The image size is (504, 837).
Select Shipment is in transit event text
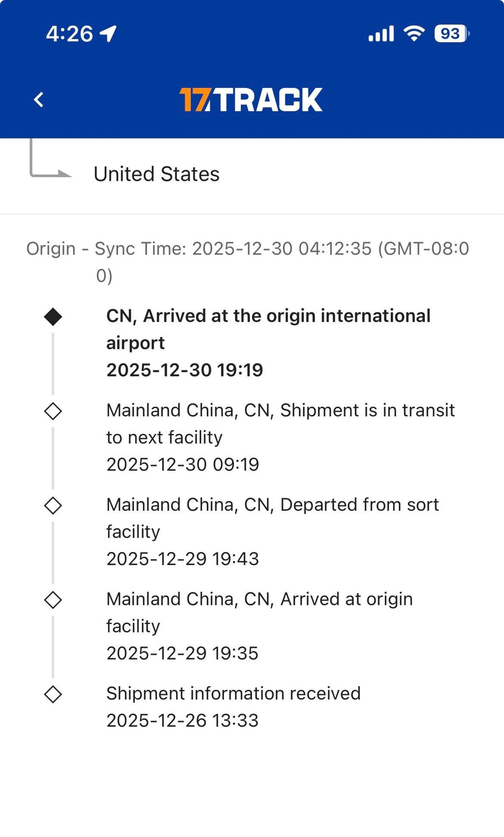(280, 424)
